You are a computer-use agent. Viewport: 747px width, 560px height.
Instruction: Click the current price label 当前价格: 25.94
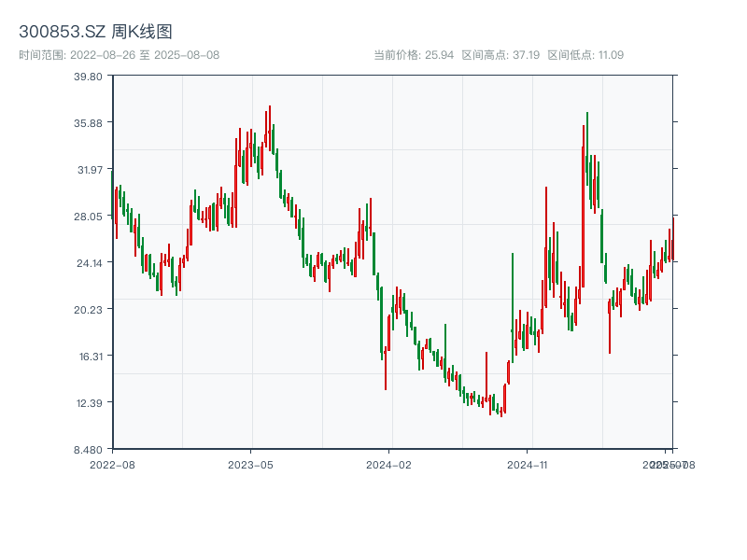point(414,55)
